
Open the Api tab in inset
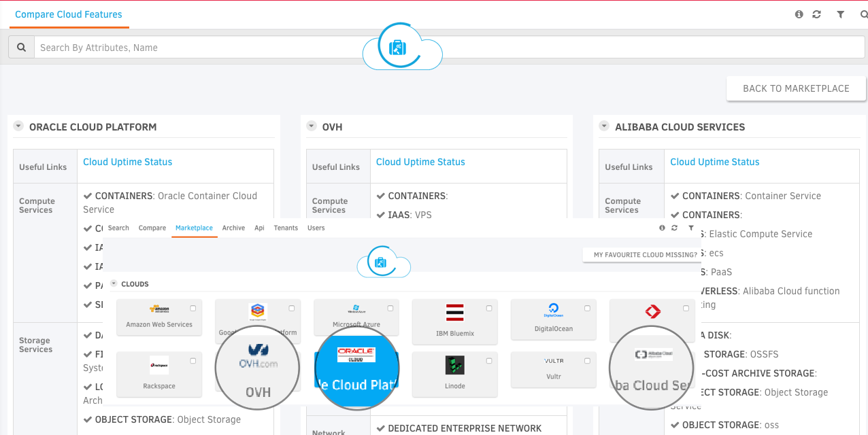[x=259, y=228]
